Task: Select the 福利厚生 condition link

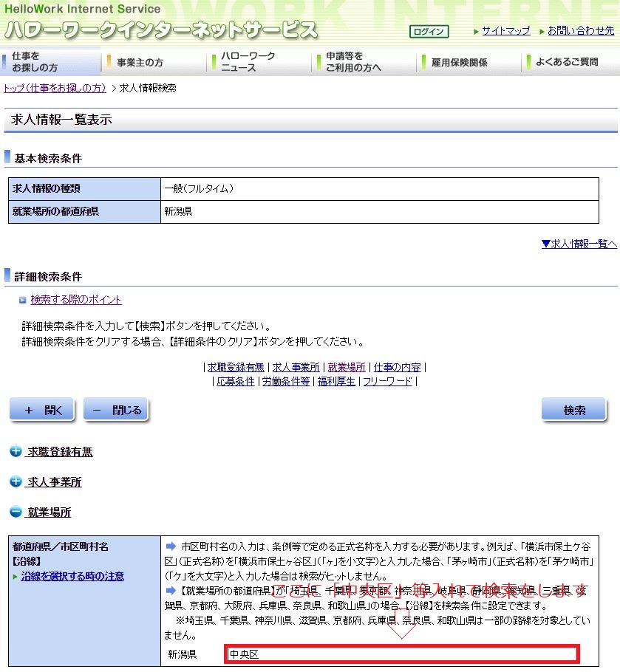Action: click(337, 382)
